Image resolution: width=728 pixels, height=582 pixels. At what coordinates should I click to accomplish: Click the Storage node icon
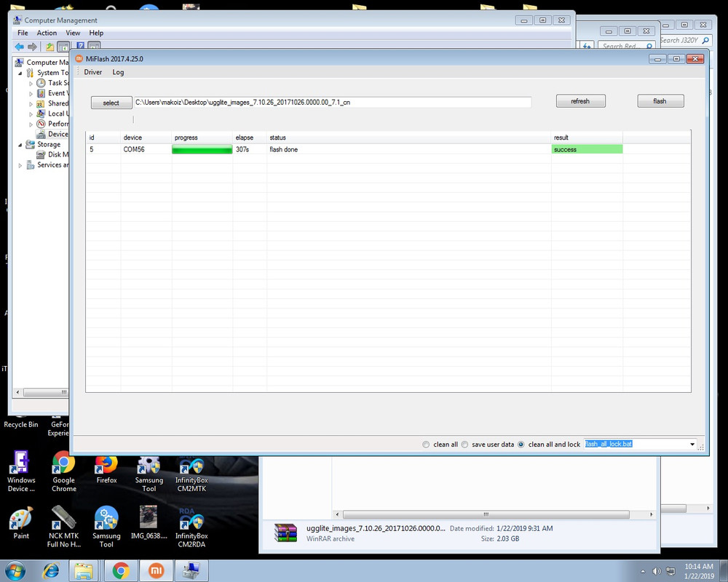coord(30,144)
